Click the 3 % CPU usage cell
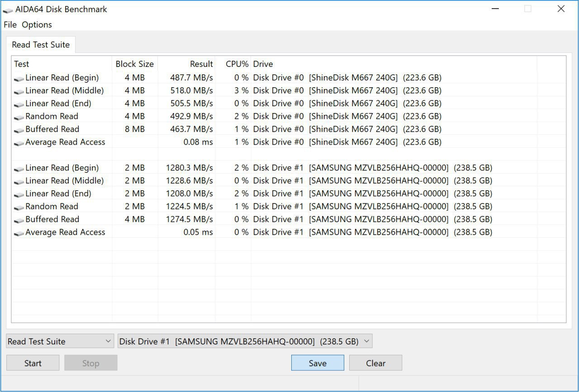579x392 pixels. point(242,90)
